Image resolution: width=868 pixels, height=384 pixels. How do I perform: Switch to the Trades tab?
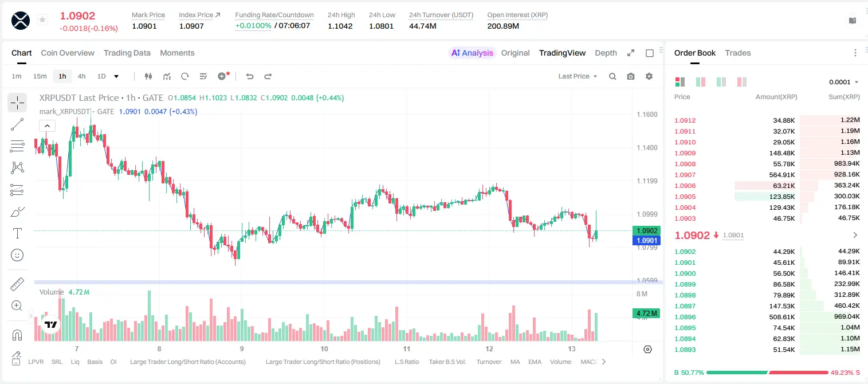click(x=738, y=53)
